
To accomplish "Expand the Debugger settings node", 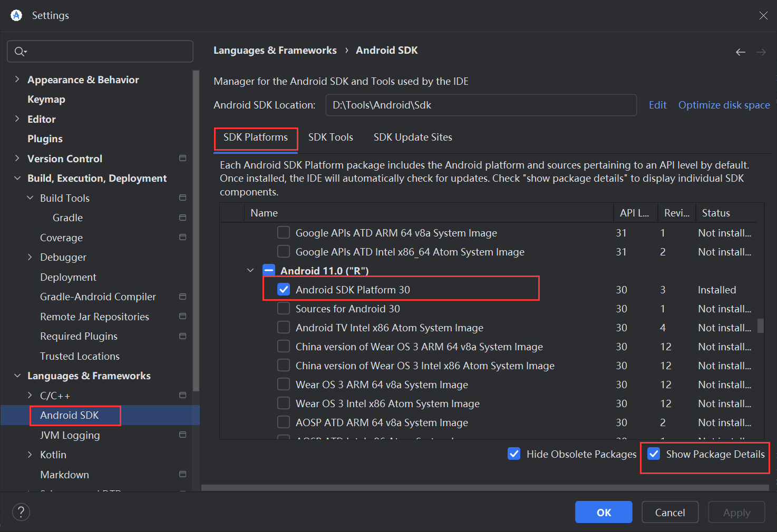I will tap(30, 257).
